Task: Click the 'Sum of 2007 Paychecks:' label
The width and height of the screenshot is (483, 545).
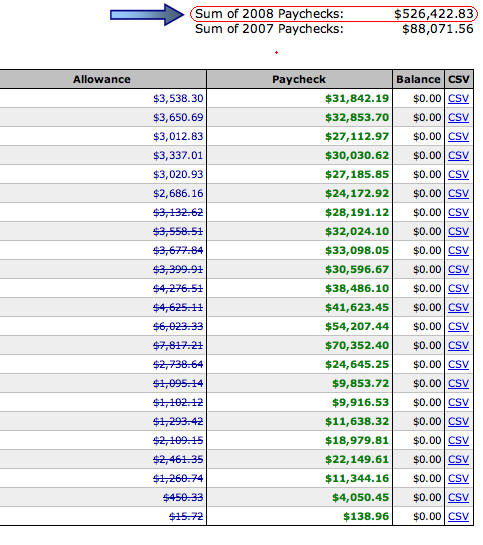Action: [269, 29]
